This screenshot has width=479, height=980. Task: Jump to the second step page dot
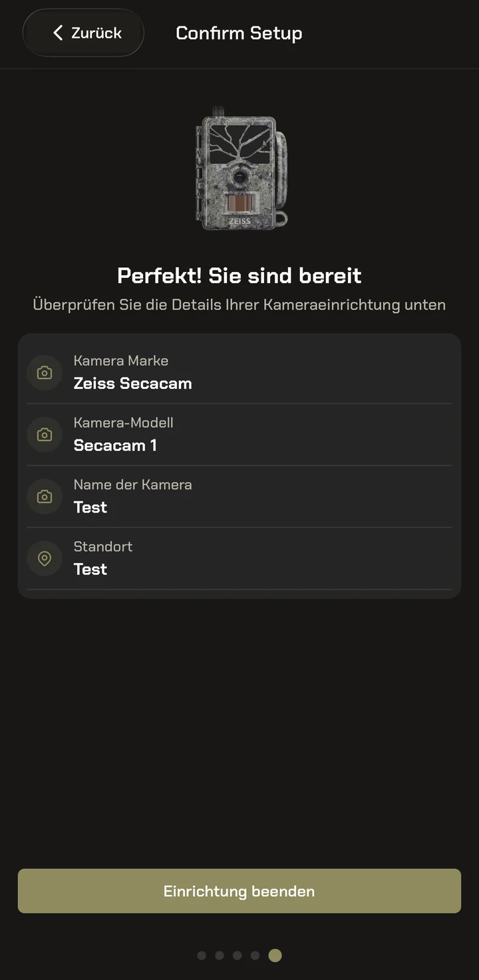point(220,955)
